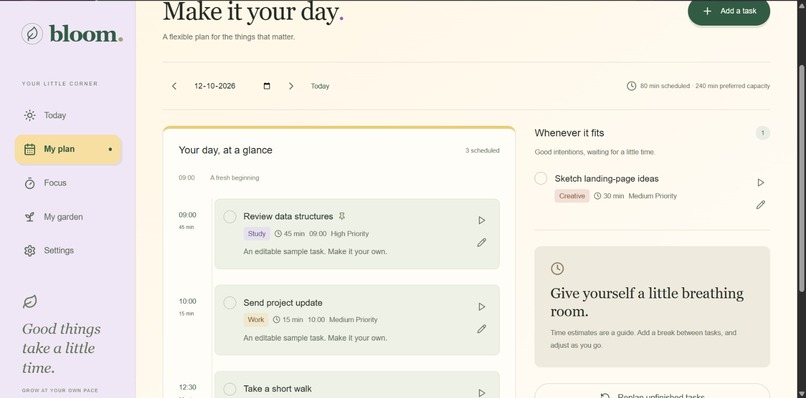806x398 pixels.
Task: Click the Take a short walk title
Action: click(278, 389)
